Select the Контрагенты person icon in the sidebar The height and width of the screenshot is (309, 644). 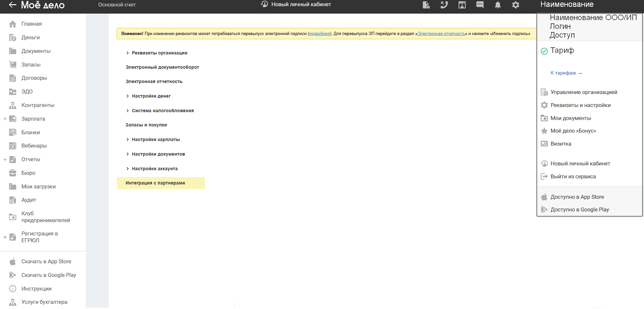click(13, 105)
